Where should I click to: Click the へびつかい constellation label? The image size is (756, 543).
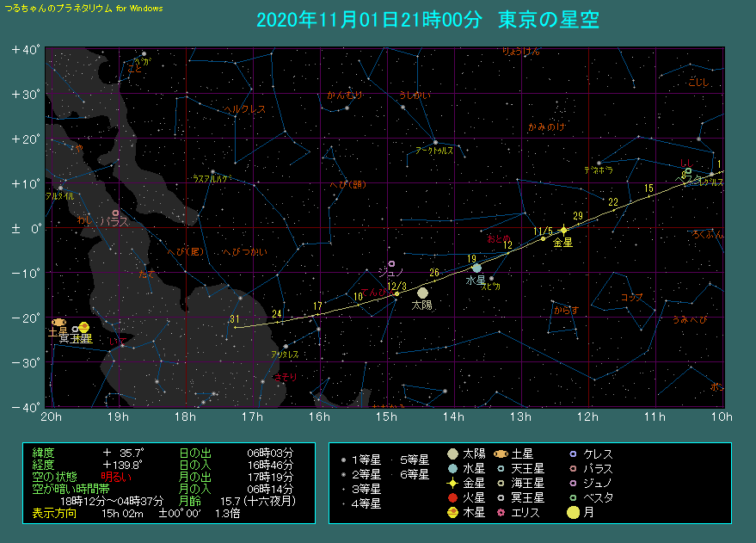pos(243,252)
